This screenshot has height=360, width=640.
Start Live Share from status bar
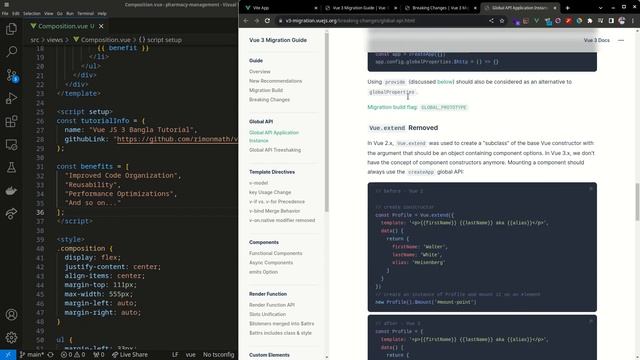pyautogui.click(x=130, y=355)
